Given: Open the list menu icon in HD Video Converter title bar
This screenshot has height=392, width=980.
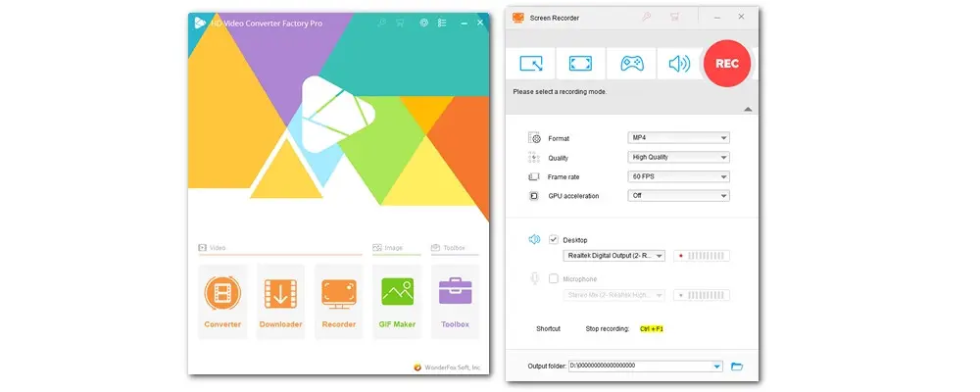Looking at the screenshot, I should pos(442,23).
